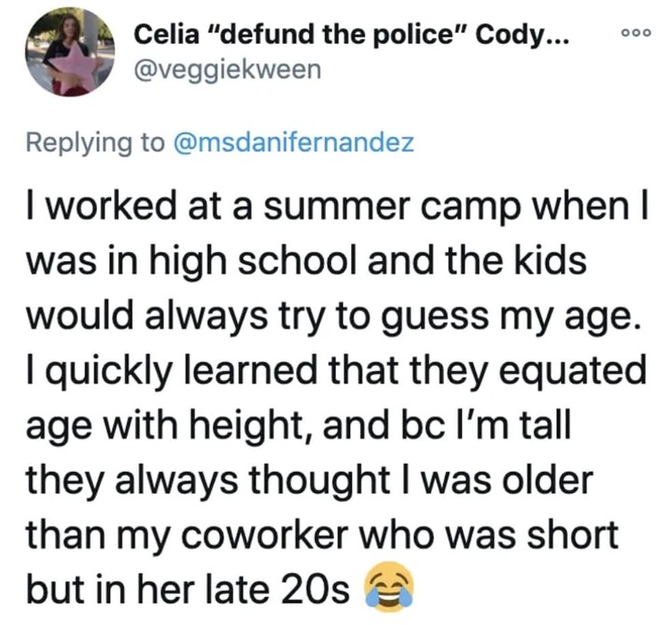
Task: Visit the @veggiekween handle
Action: [228, 70]
